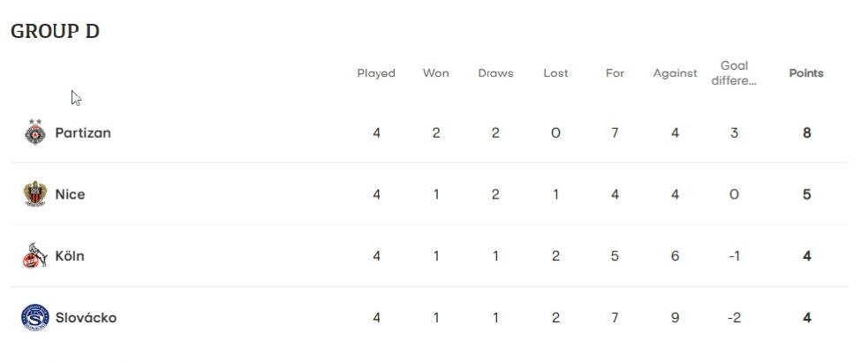Screen dimensions: 868x363
Task: Click the Against column header
Action: [675, 73]
